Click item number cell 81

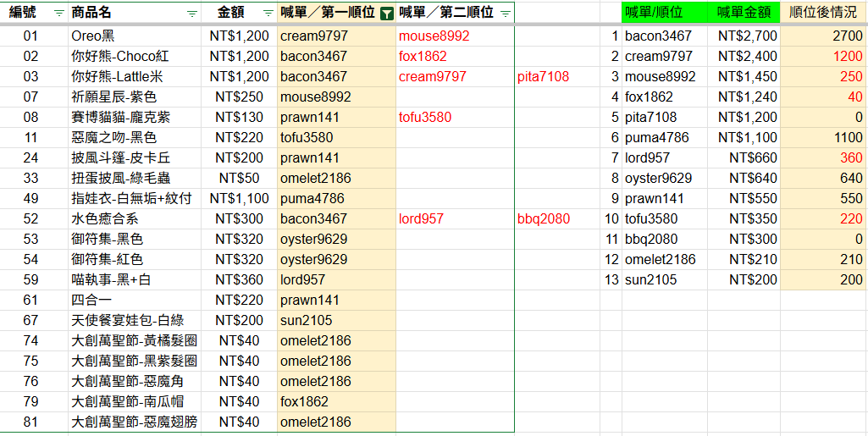pos(31,422)
